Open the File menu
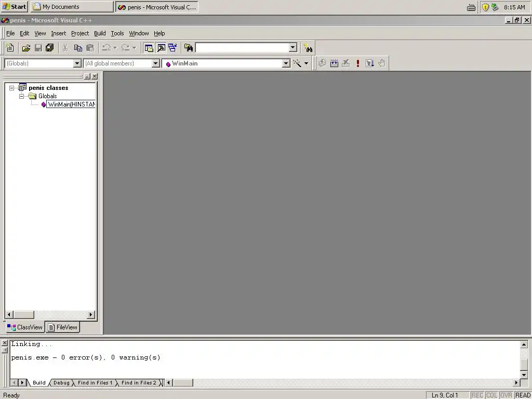 10,33
